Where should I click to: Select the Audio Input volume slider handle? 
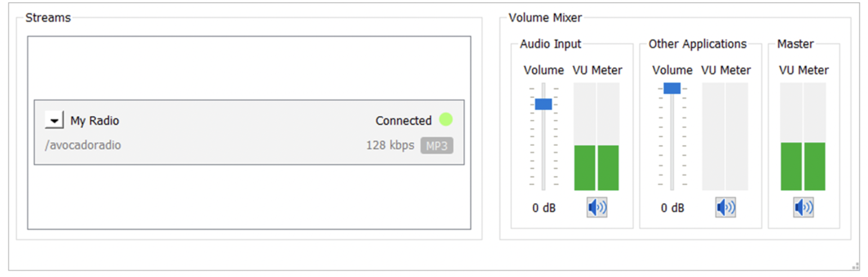(x=543, y=104)
